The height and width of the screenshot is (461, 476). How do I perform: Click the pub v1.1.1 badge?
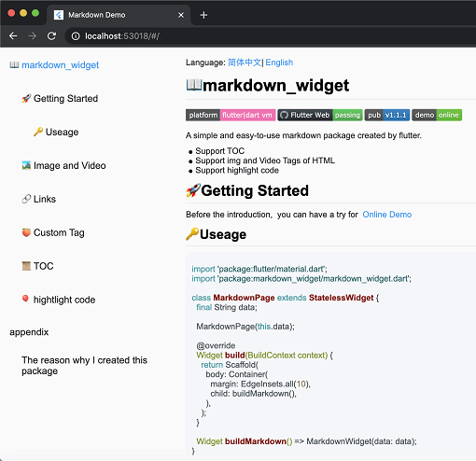click(x=387, y=115)
